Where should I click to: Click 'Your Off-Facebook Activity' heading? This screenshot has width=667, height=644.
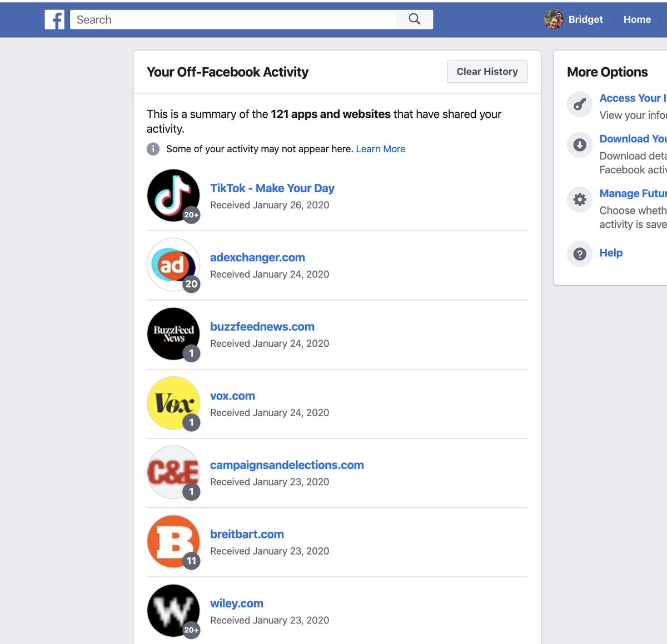point(227,72)
